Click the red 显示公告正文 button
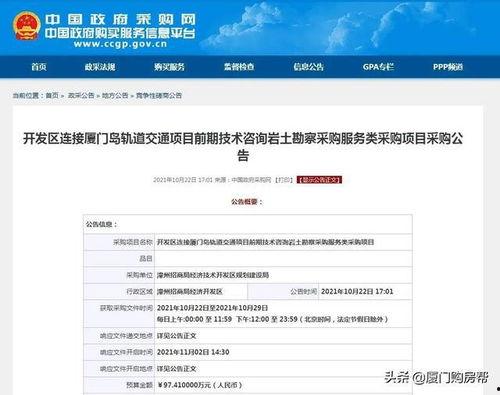Image resolution: width=500 pixels, height=395 pixels. tap(319, 180)
